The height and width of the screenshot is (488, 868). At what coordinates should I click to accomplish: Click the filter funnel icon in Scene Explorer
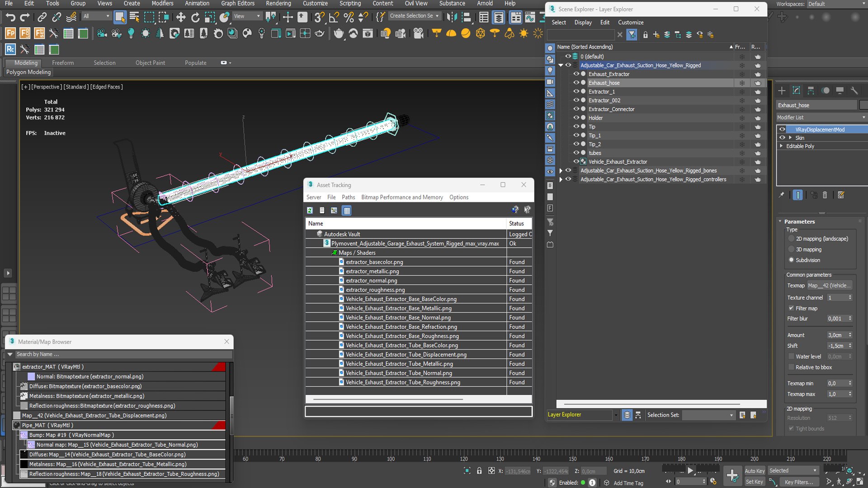click(632, 35)
